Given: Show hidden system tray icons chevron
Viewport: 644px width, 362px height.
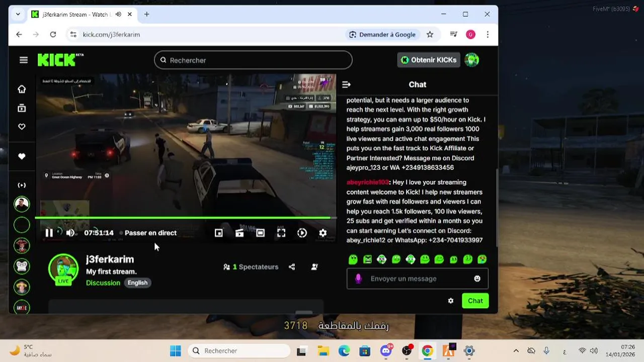Looking at the screenshot, I should 516,350.
